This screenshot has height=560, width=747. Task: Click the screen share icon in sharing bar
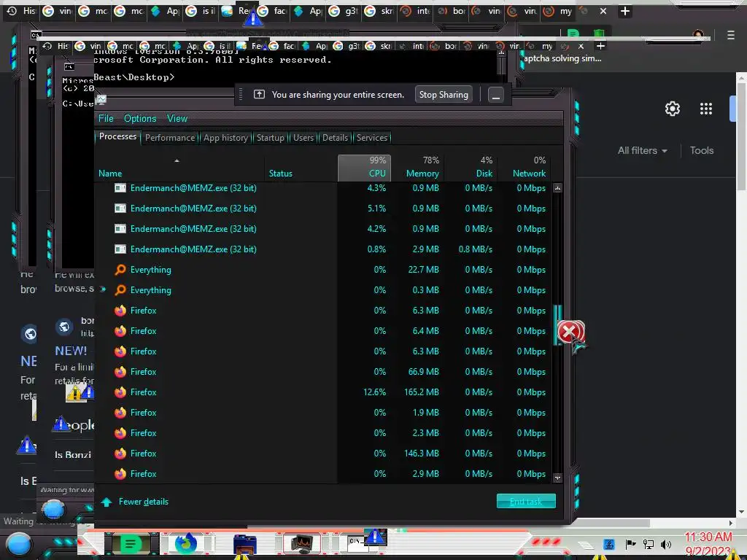click(x=259, y=94)
